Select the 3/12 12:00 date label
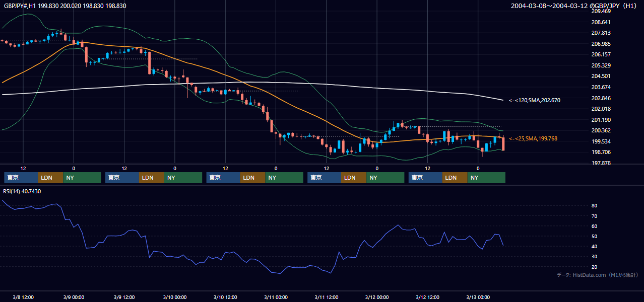The image size is (644, 302). [427, 297]
